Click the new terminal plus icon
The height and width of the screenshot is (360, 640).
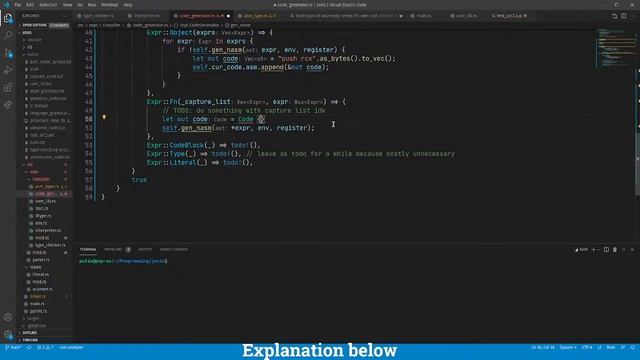pyautogui.click(x=594, y=249)
